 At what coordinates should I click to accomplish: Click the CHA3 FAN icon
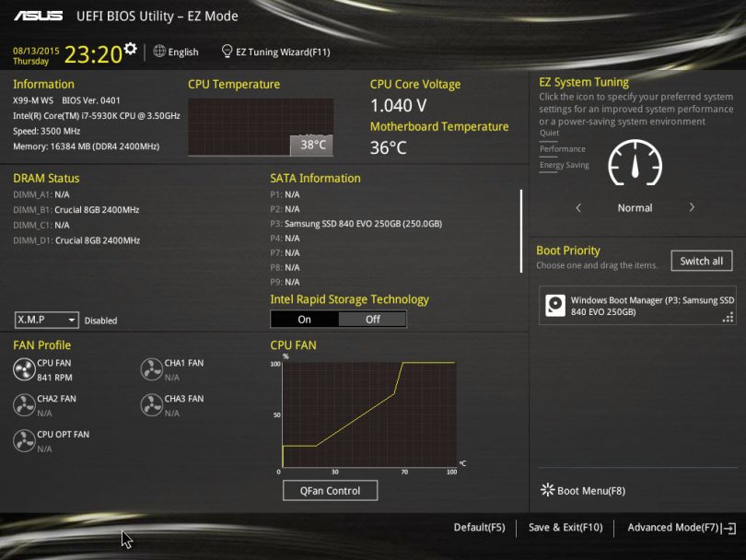(151, 405)
